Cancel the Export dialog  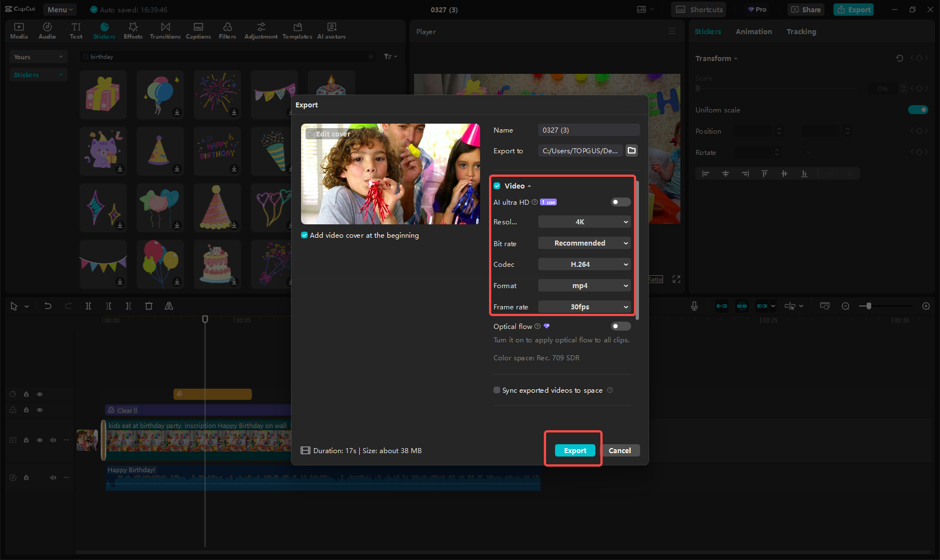[620, 450]
